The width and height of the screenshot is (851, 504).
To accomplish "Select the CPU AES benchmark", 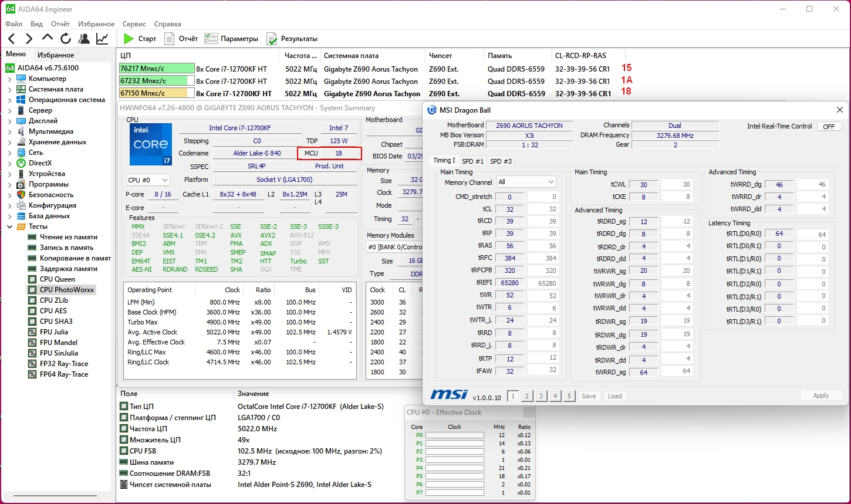I will [x=53, y=311].
